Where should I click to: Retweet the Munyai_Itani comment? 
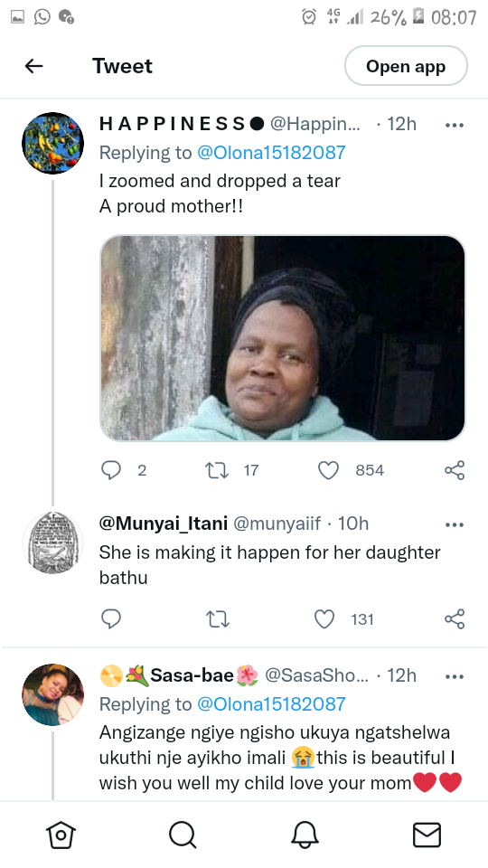pos(217,619)
